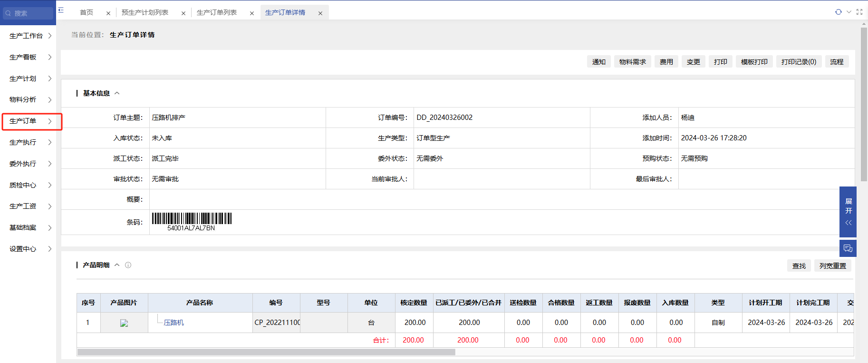
Task: Toggle fullscreen icon at top right
Action: point(859,12)
